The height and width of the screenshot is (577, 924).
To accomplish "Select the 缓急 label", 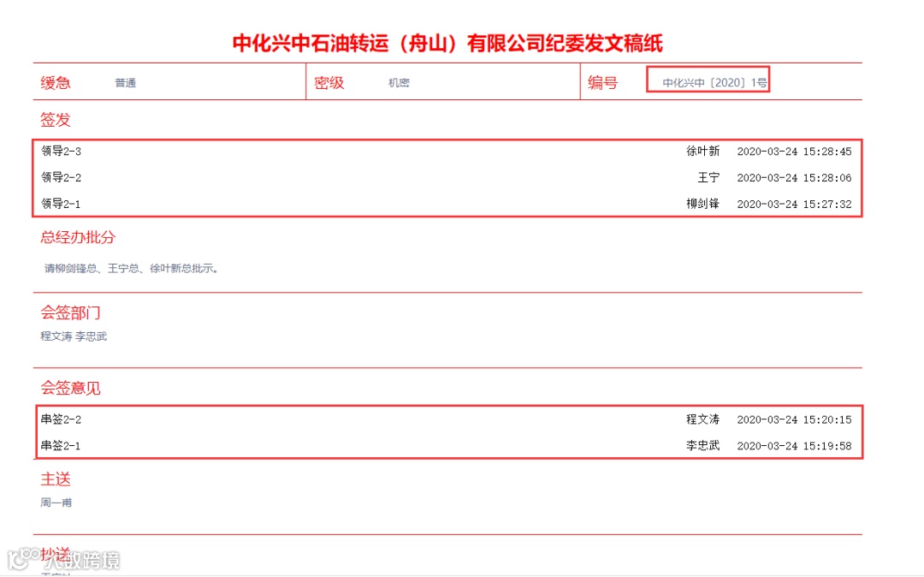I will [56, 82].
